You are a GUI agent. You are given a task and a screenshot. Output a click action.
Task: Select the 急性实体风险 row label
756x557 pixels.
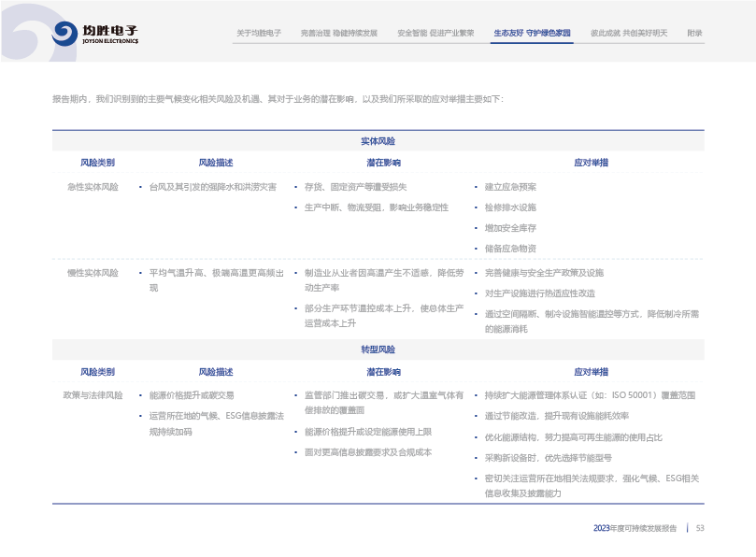pos(93,187)
